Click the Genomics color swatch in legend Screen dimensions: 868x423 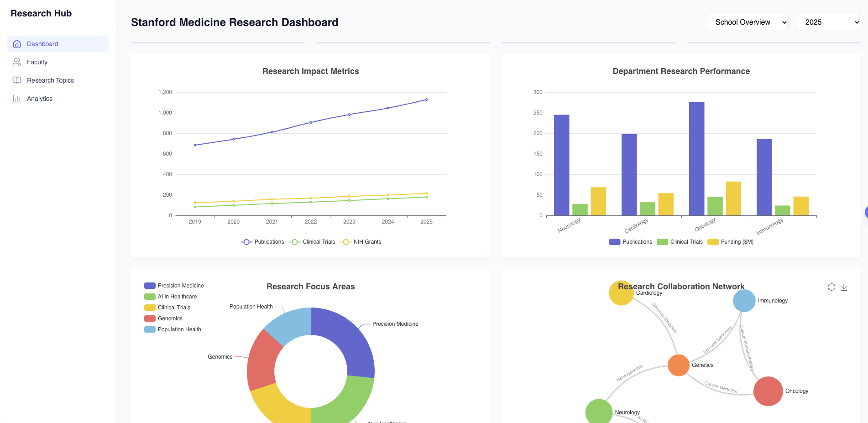pyautogui.click(x=149, y=318)
